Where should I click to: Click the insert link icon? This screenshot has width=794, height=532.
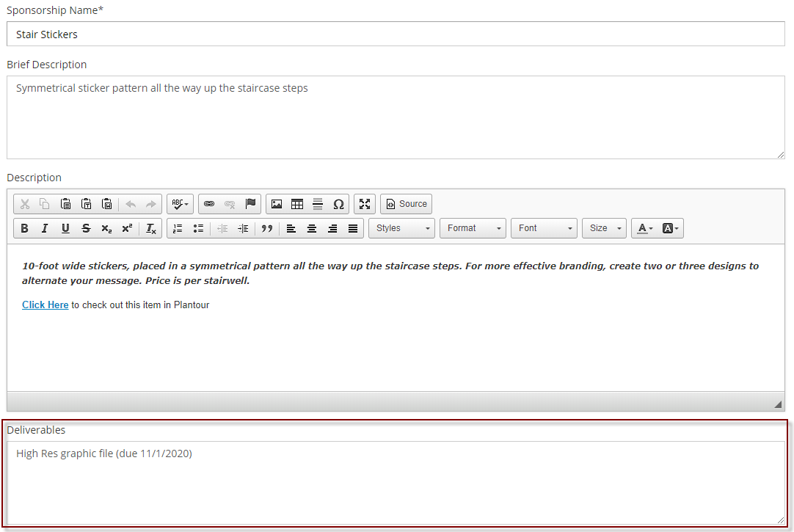(209, 204)
